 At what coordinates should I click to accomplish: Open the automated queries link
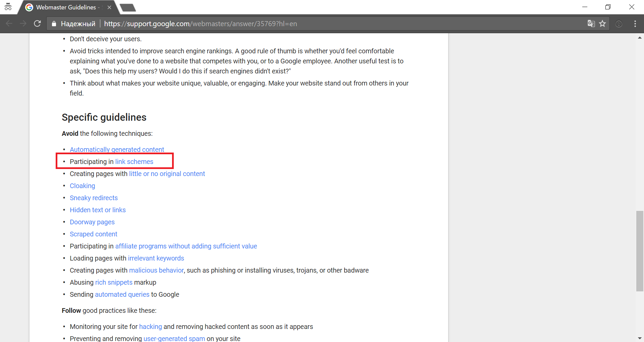click(x=122, y=294)
